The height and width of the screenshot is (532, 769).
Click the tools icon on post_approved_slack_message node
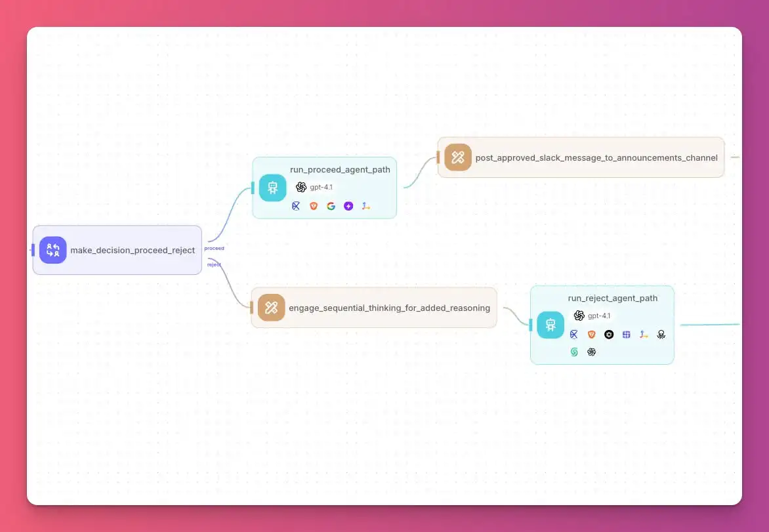pos(457,157)
